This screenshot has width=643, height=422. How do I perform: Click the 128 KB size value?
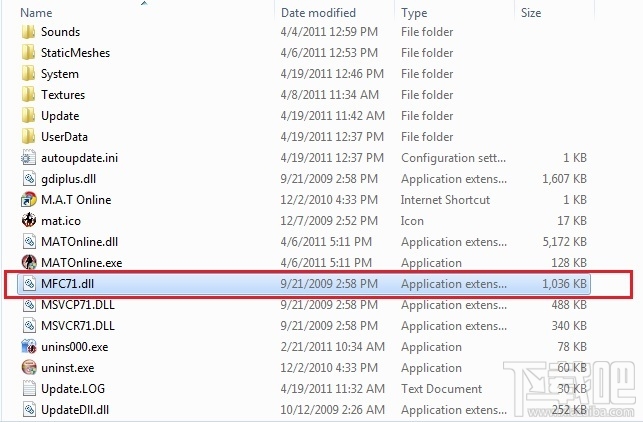click(569, 262)
